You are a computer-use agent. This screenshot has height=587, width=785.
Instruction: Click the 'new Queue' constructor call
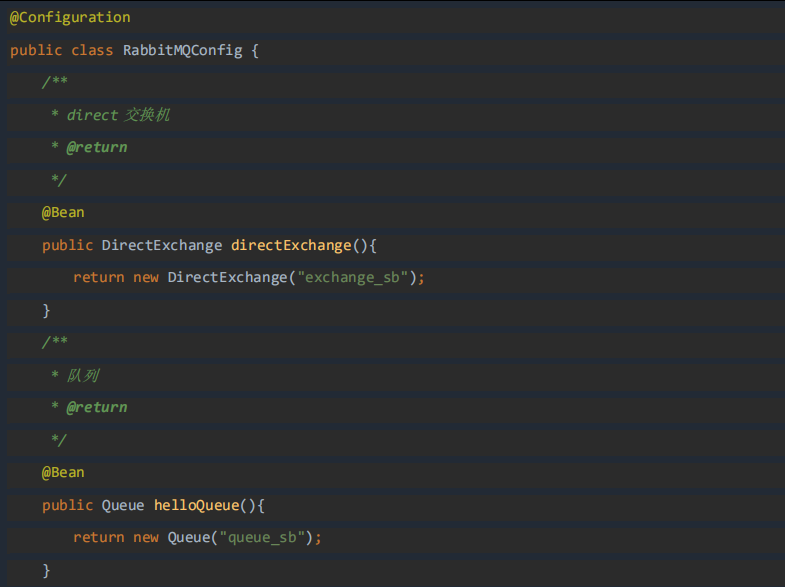click(x=171, y=537)
